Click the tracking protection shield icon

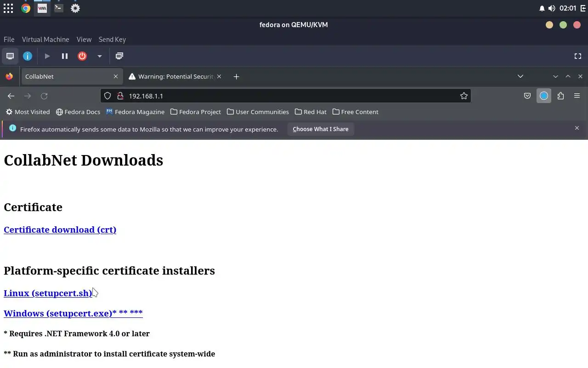107,96
